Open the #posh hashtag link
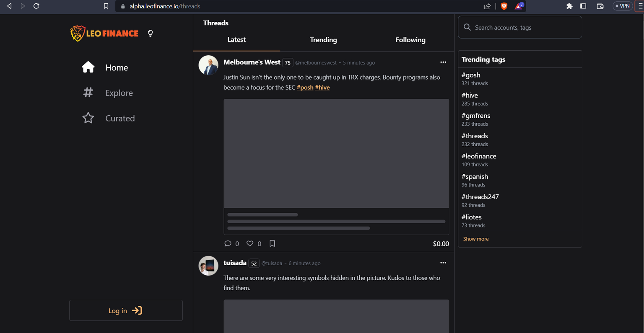Viewport: 644px width, 333px height. 305,88
